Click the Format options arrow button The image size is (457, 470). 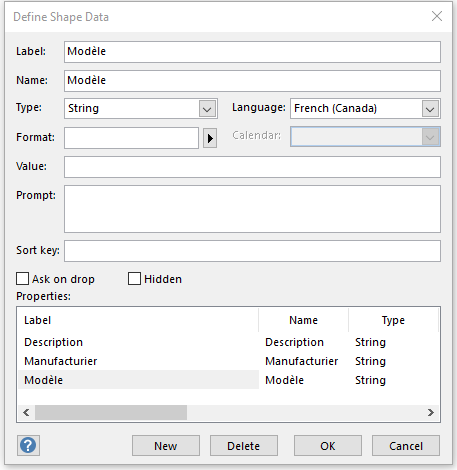[x=210, y=138]
